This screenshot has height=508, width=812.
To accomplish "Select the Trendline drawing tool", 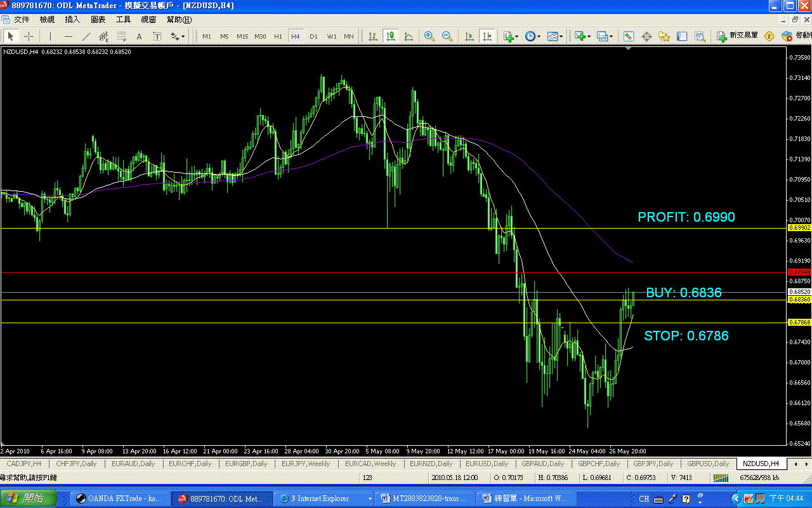I will [86, 36].
